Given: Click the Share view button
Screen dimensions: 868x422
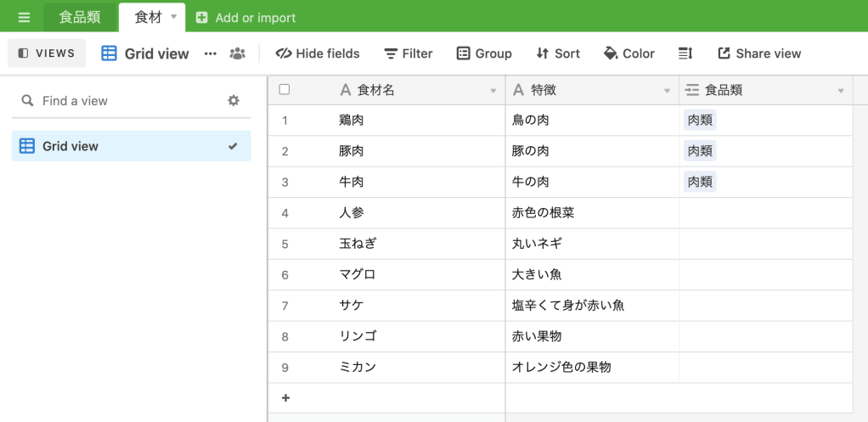Looking at the screenshot, I should [759, 53].
